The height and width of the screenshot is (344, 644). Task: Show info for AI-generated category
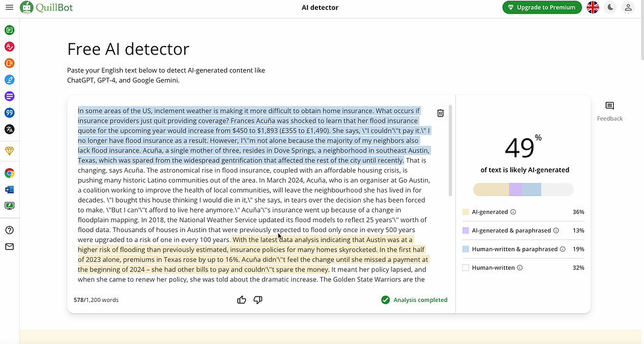click(x=513, y=212)
